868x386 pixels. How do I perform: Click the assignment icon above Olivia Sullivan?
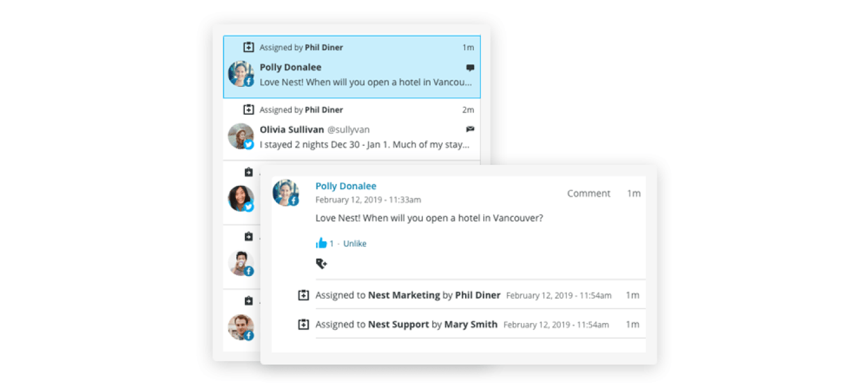point(249,109)
